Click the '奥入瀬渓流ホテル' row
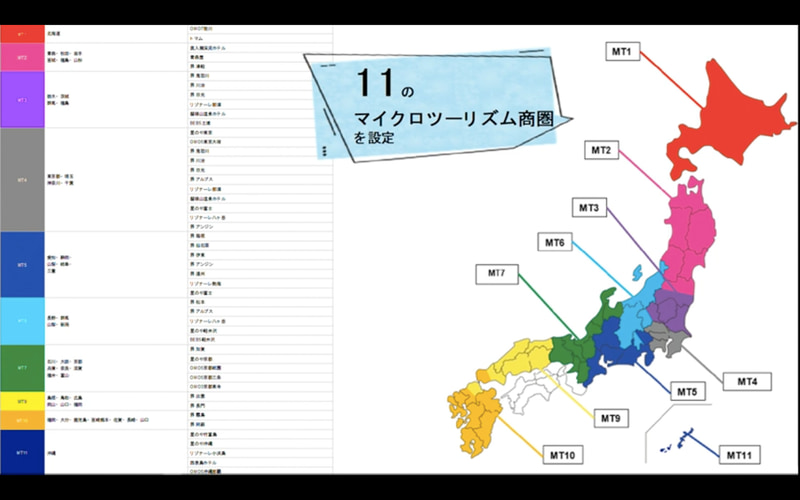Screen dimensions: 800x500 pos(260,48)
